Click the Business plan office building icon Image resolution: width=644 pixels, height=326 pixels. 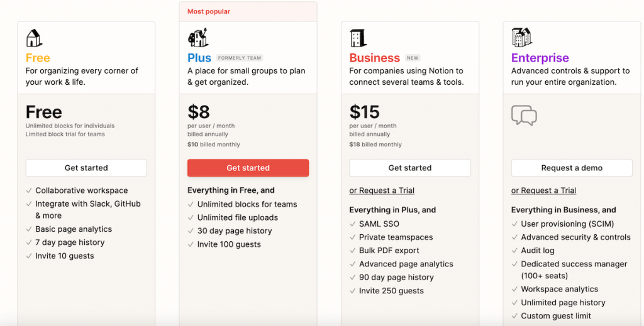(x=358, y=38)
